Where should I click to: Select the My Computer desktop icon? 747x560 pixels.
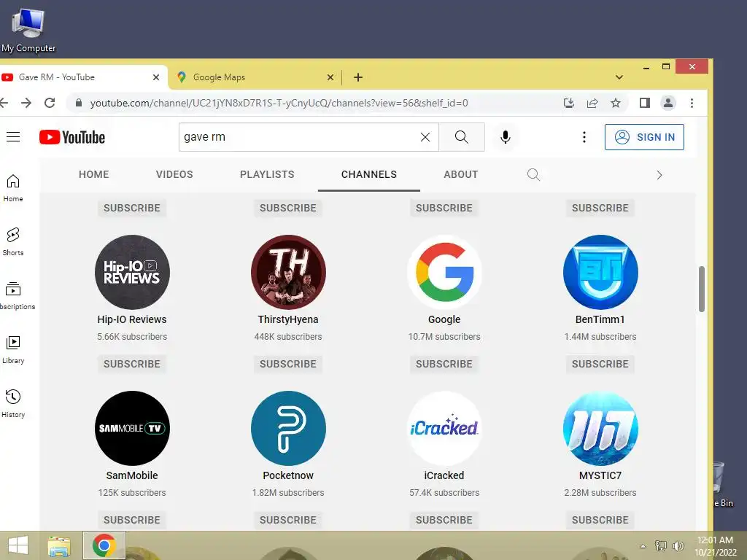pyautogui.click(x=28, y=30)
